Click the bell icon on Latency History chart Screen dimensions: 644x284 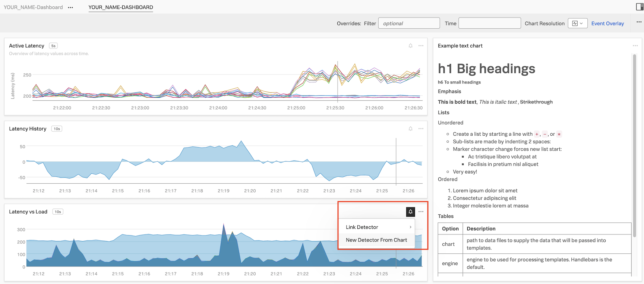point(410,129)
